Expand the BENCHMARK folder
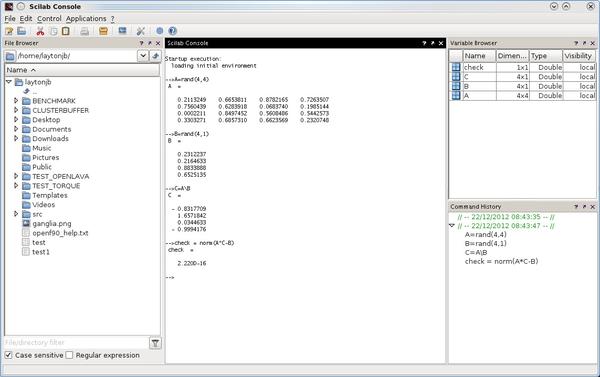Viewport: 600px width, 377px height. coord(16,101)
